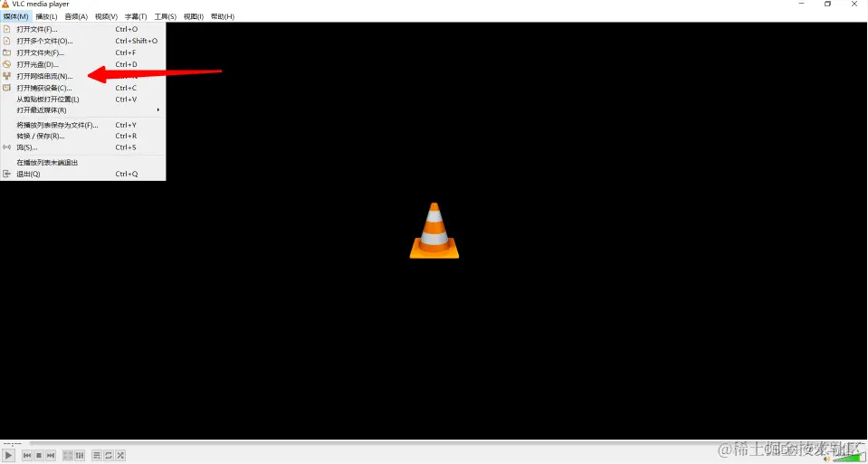Viewport: 868px width, 464px height.
Task: Open the 视频(V) menu
Action: (x=106, y=16)
